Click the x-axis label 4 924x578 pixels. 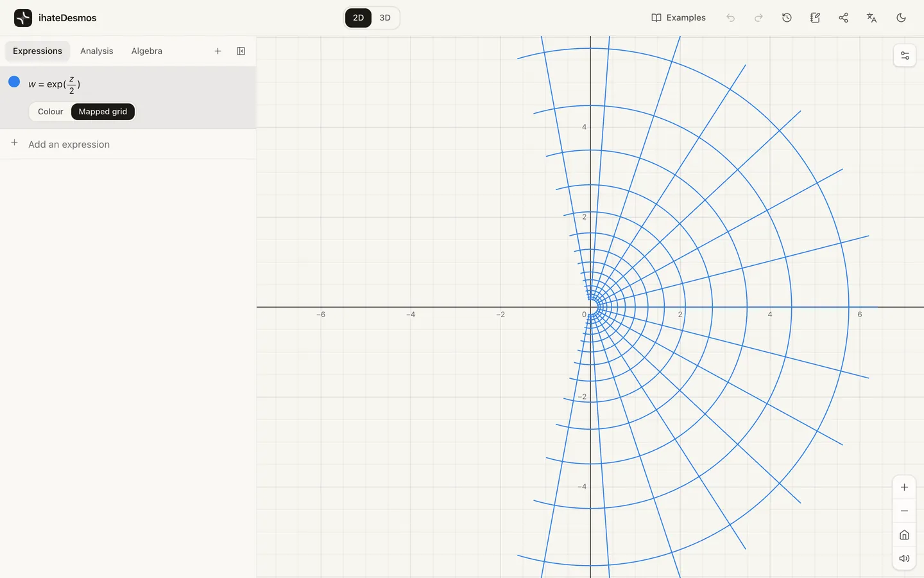point(770,315)
